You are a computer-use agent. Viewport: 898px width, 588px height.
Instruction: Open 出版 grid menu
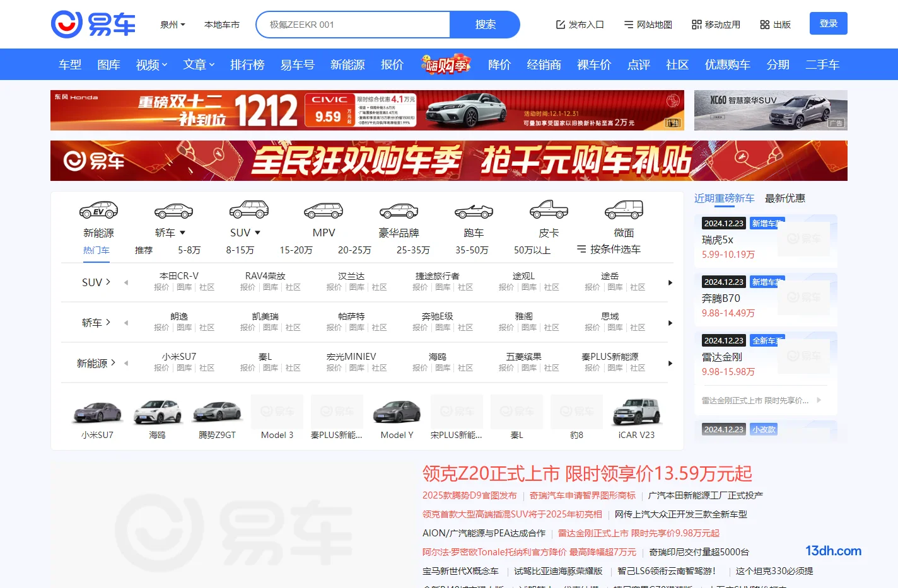[x=775, y=25]
